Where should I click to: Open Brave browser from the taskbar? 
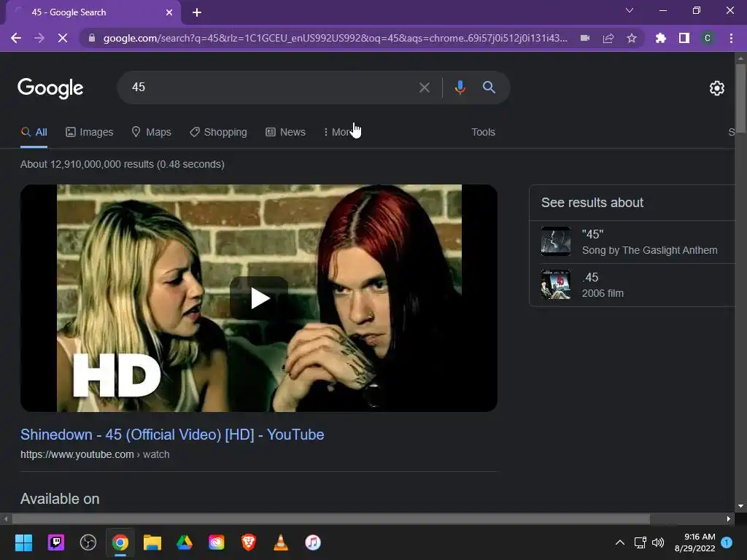coord(249,542)
